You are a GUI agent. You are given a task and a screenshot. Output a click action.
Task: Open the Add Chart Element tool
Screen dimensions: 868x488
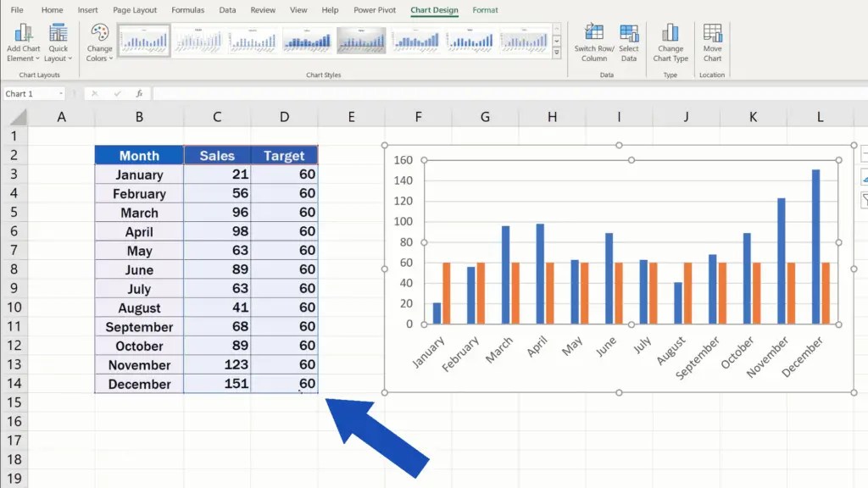point(23,38)
